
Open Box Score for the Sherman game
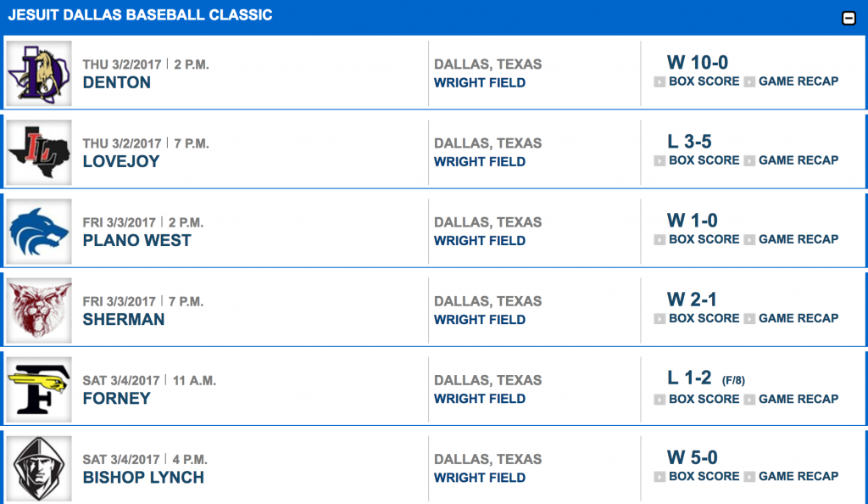pos(704,318)
